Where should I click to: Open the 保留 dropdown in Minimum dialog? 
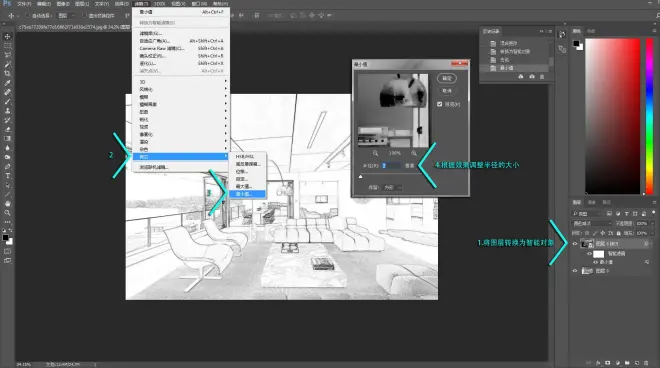pyautogui.click(x=391, y=187)
